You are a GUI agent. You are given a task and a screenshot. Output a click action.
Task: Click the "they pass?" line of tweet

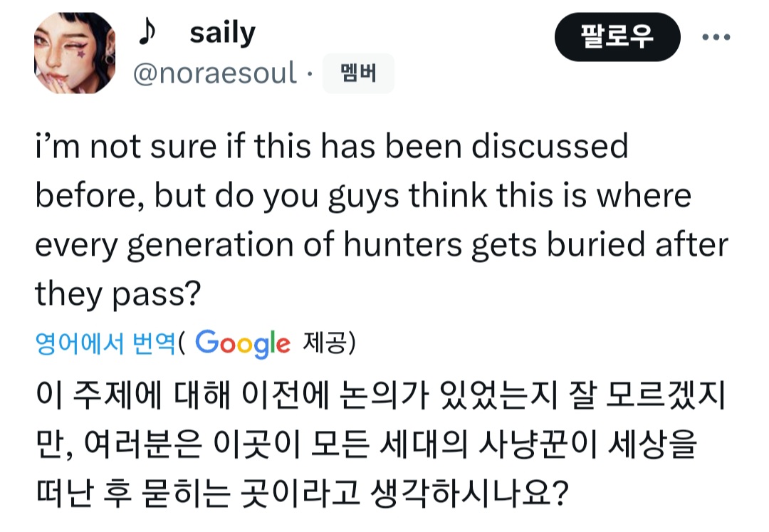pyautogui.click(x=116, y=293)
